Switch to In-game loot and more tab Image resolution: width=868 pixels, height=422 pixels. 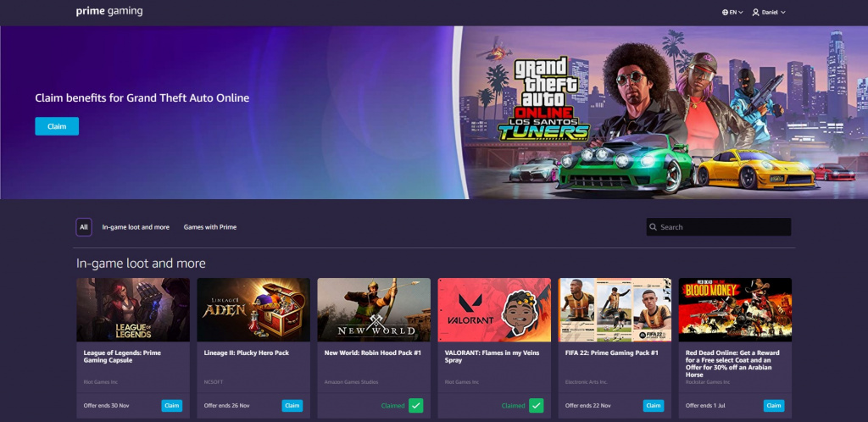(x=136, y=227)
